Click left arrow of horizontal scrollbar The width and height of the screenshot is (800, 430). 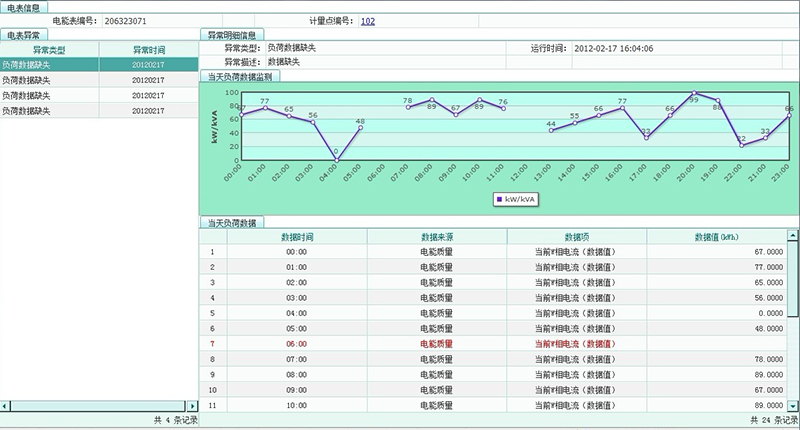5,405
